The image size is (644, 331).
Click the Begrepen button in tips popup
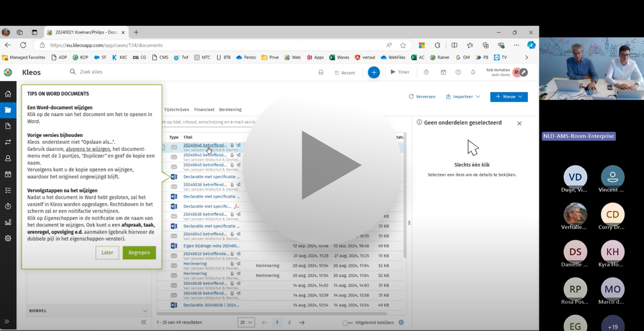(x=139, y=253)
